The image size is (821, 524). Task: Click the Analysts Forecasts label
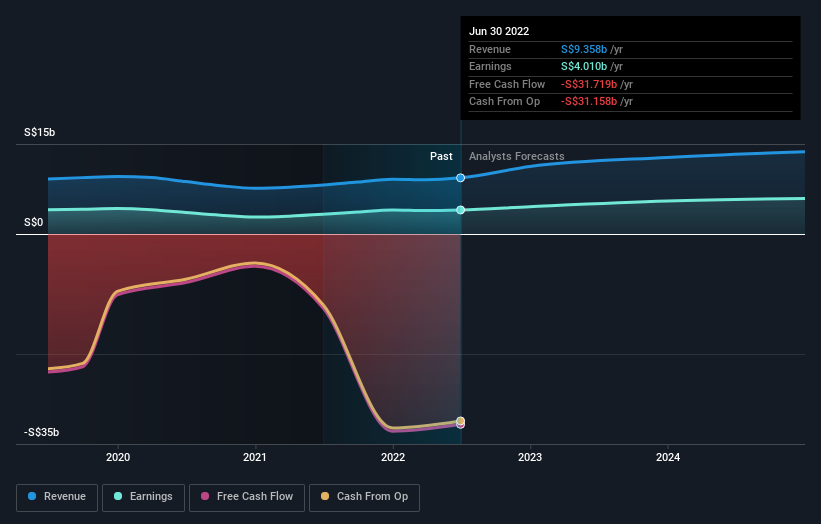516,157
